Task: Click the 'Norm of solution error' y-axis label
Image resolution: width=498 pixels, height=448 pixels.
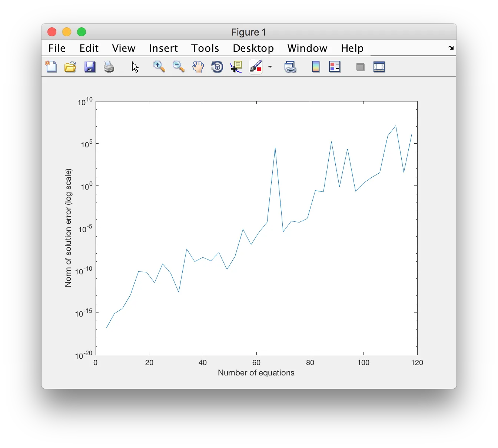Action: [x=68, y=228]
